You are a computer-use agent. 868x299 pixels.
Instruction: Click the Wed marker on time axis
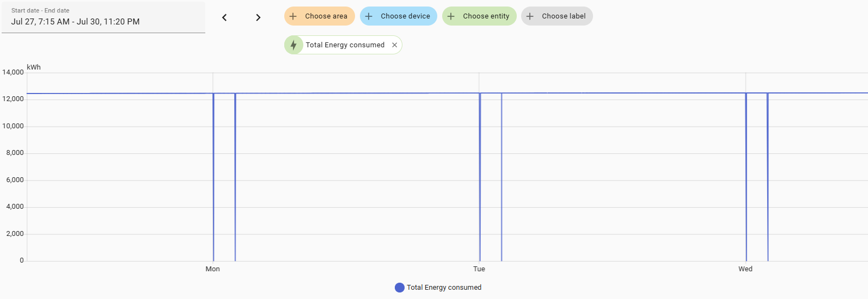point(745,269)
